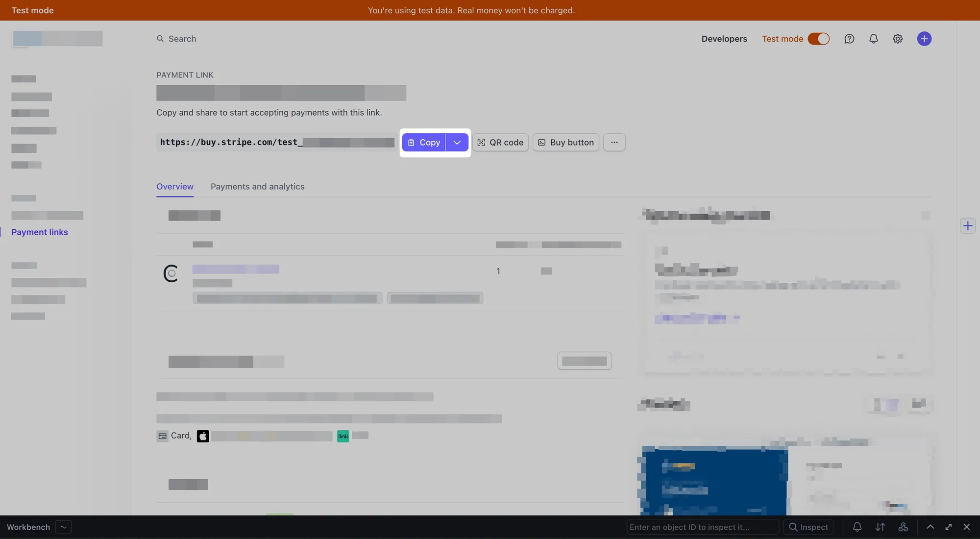Open the settings gear icon
This screenshot has width=980, height=539.
(897, 39)
